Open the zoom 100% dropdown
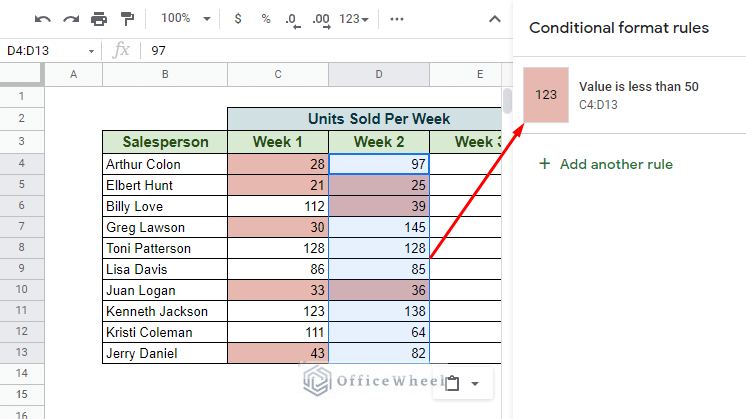This screenshot has height=419, width=746. point(186,19)
